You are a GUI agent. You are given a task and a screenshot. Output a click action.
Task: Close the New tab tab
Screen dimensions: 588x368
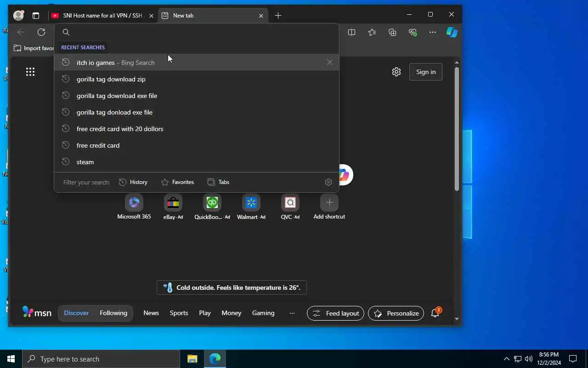tap(261, 16)
